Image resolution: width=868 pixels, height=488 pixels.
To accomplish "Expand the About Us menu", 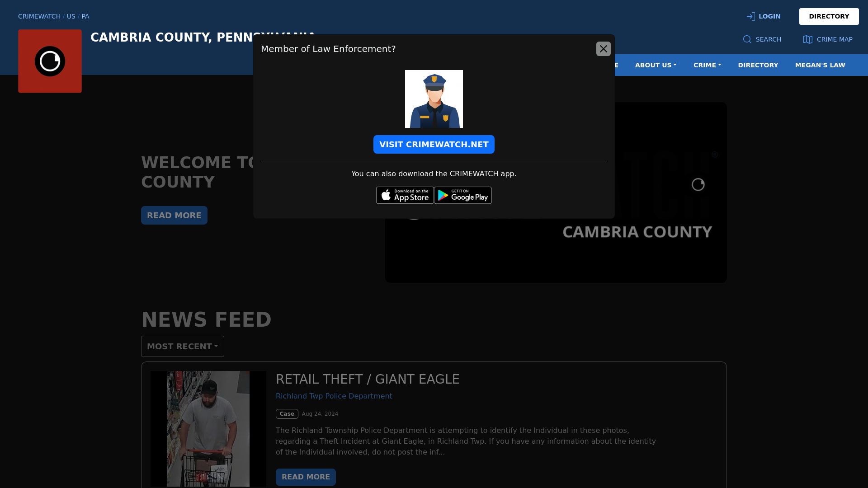I will coord(656,65).
